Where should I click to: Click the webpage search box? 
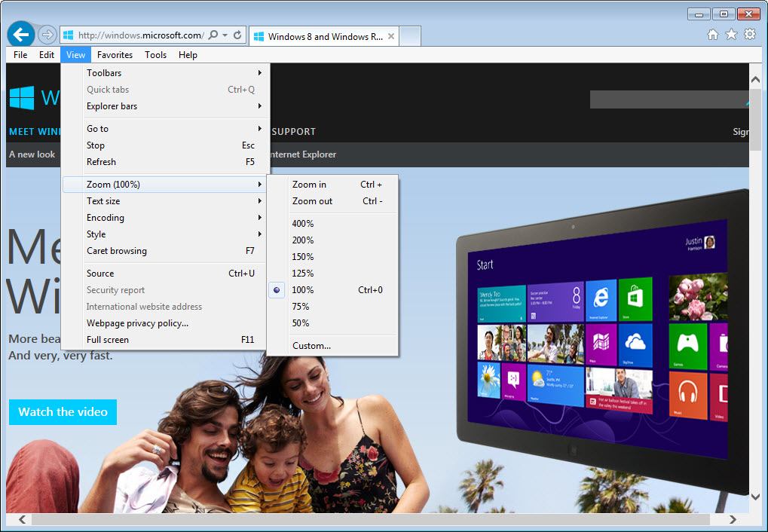pos(669,99)
